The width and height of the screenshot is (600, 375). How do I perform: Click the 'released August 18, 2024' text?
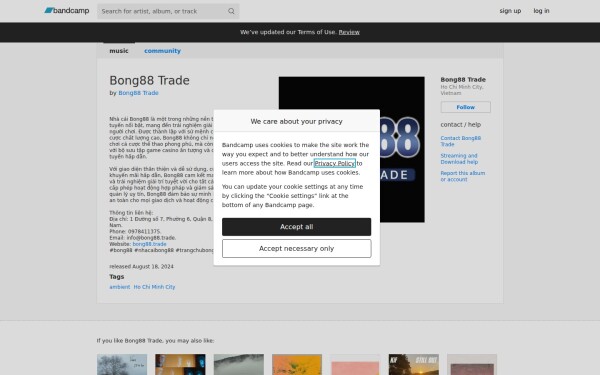tap(141, 267)
